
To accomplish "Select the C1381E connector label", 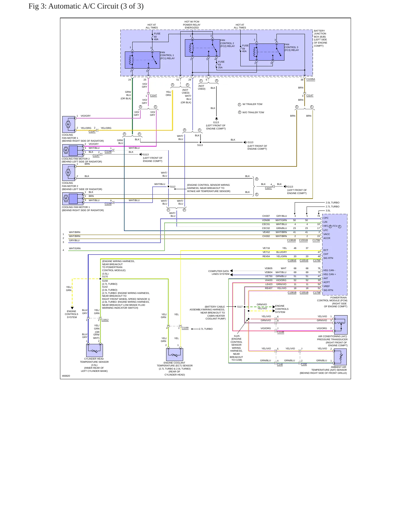I will tap(292, 260).
